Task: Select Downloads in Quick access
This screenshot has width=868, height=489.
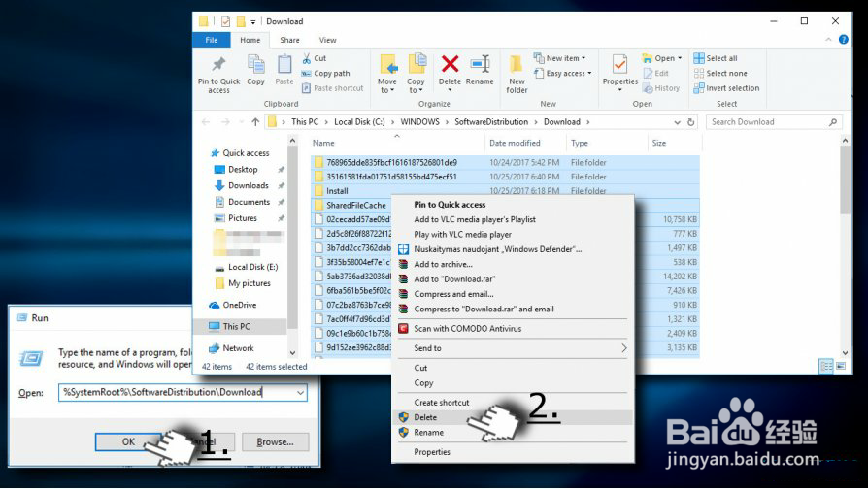Action: pyautogui.click(x=248, y=186)
